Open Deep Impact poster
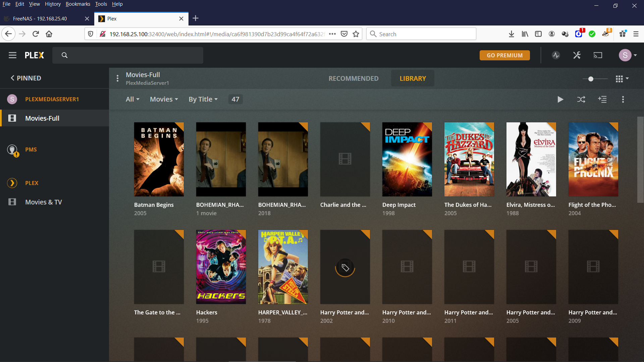644x362 pixels. tap(407, 159)
